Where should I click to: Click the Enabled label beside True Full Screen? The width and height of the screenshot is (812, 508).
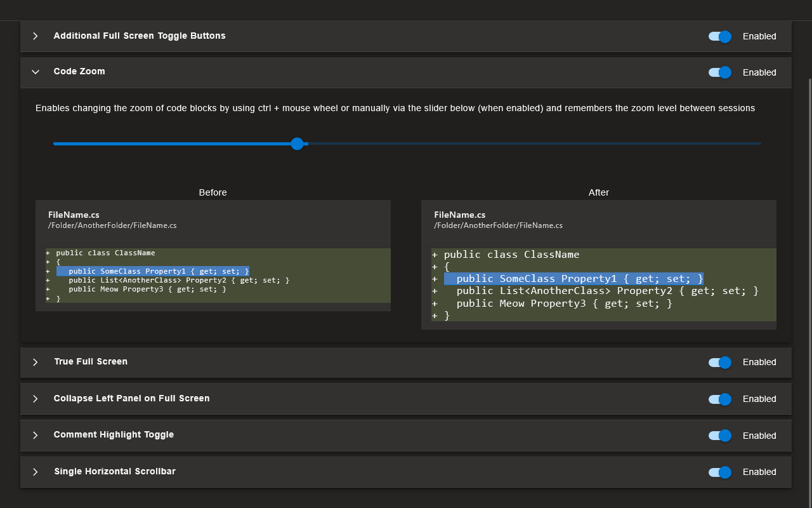pos(759,362)
